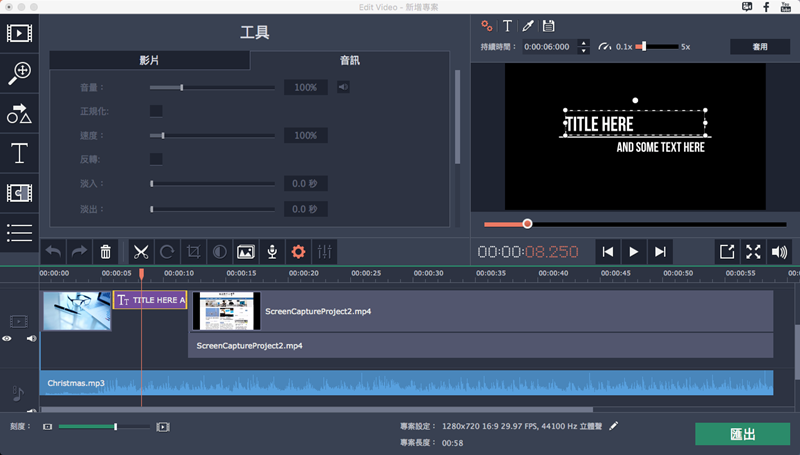Image resolution: width=800 pixels, height=455 pixels.
Task: Increase duration with stepper up arrow
Action: (x=584, y=42)
